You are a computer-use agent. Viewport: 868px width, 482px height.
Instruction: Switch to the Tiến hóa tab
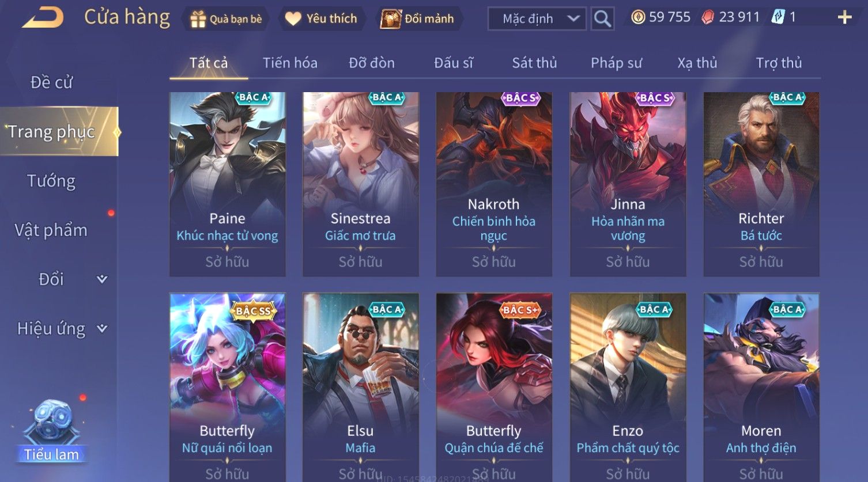click(290, 63)
